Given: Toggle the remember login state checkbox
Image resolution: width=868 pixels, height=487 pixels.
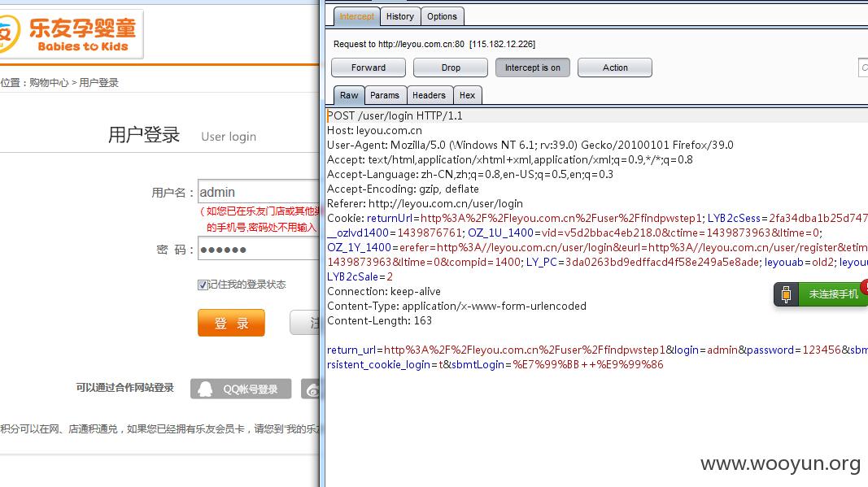Looking at the screenshot, I should pos(203,285).
